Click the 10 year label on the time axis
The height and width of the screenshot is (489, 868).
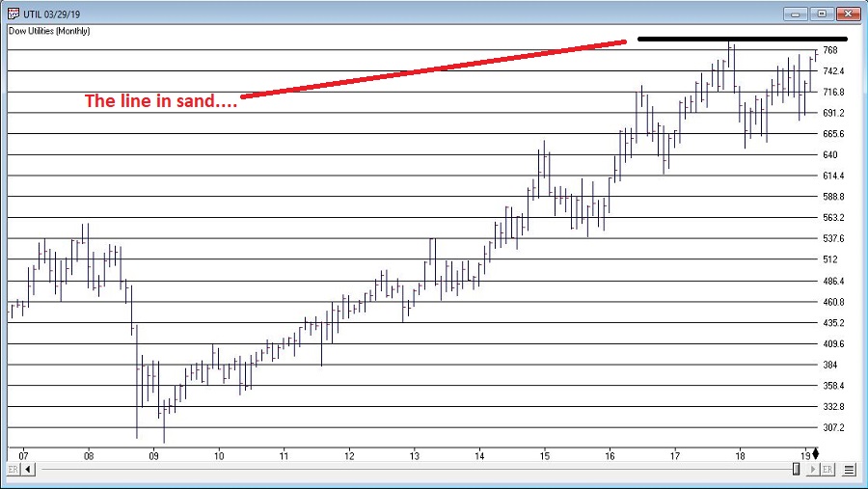(219, 456)
